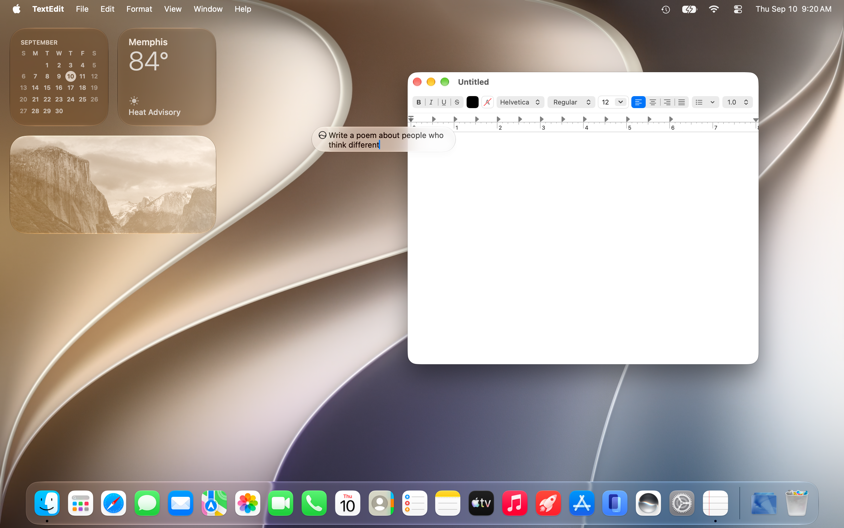Select align right text alignment
This screenshot has width=844, height=528.
coord(667,102)
